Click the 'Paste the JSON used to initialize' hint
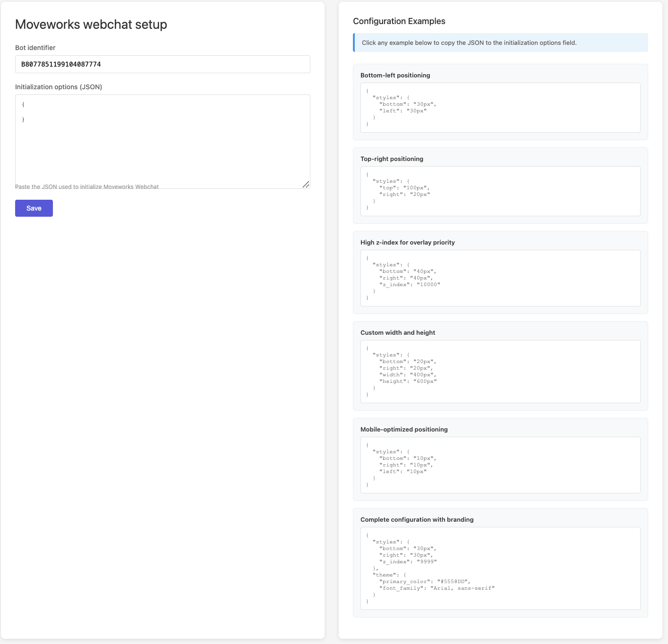The image size is (668, 644). tap(87, 187)
